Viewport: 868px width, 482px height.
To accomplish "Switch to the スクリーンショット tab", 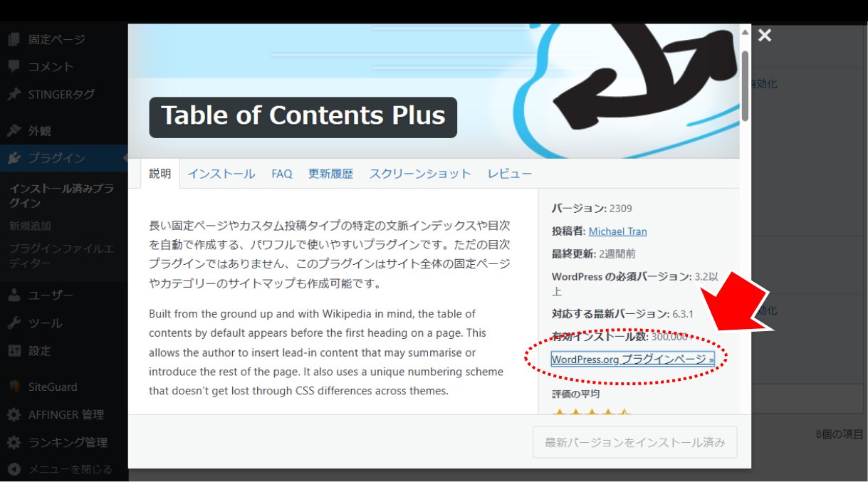I will (420, 174).
